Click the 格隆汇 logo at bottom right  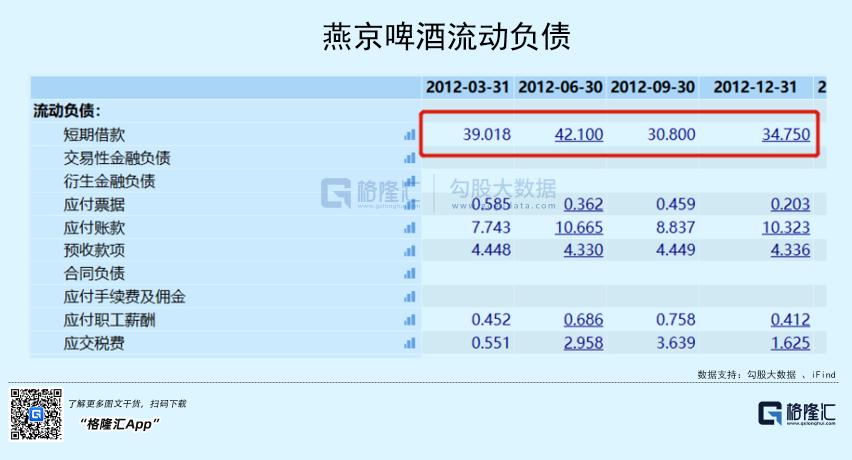pos(797,413)
